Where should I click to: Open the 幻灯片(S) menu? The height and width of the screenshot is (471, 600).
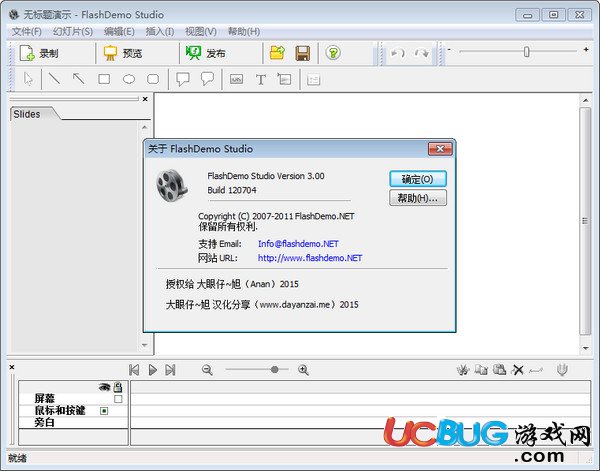pos(73,31)
